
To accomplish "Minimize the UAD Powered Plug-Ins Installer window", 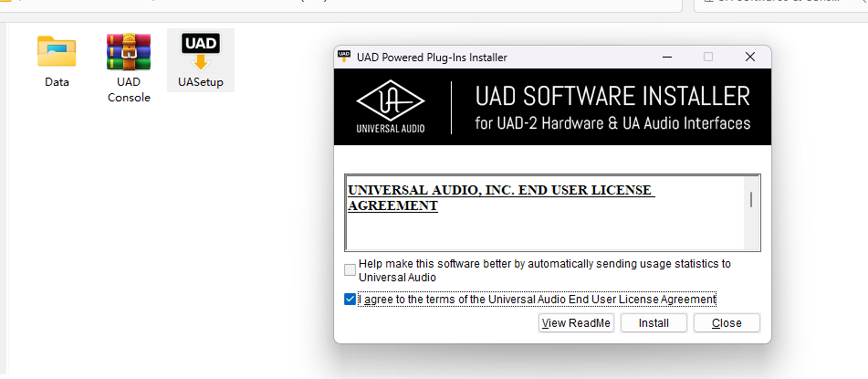I will tap(667, 57).
